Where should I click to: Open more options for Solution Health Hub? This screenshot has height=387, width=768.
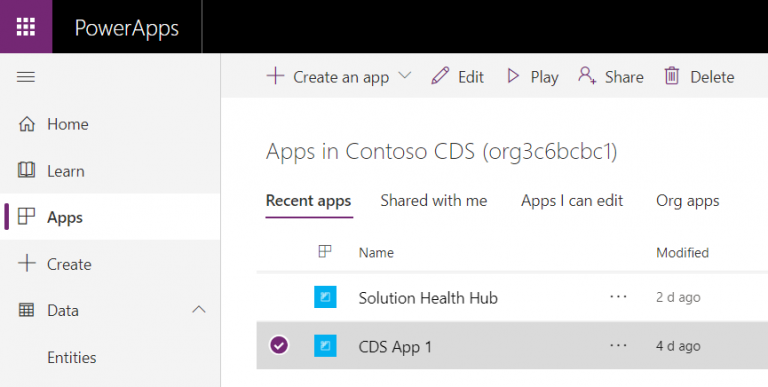[x=618, y=297]
